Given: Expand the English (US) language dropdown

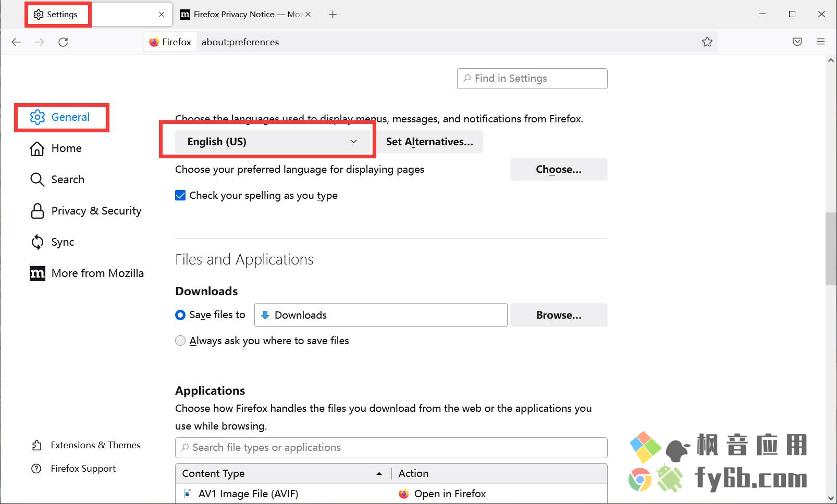Looking at the screenshot, I should (272, 142).
